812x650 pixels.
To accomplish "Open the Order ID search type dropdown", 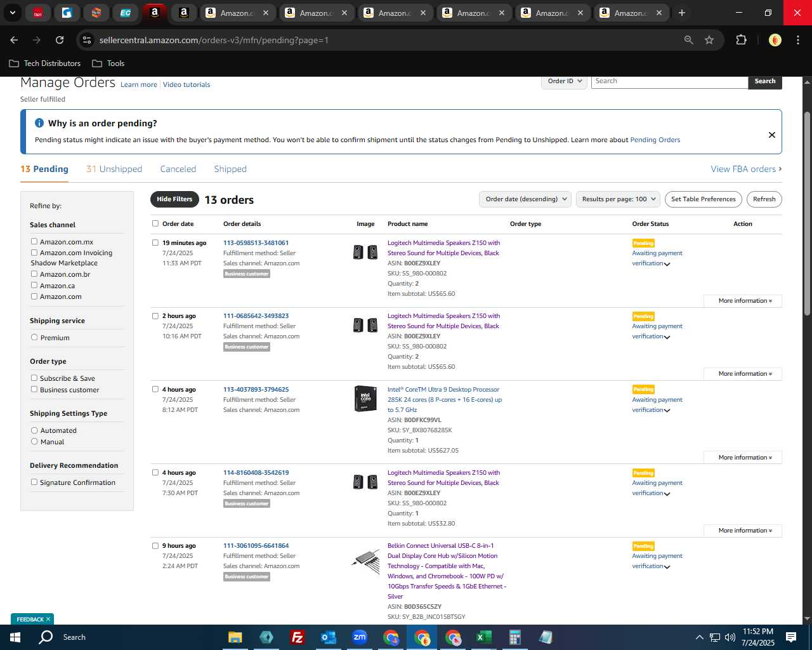I will tap(564, 81).
